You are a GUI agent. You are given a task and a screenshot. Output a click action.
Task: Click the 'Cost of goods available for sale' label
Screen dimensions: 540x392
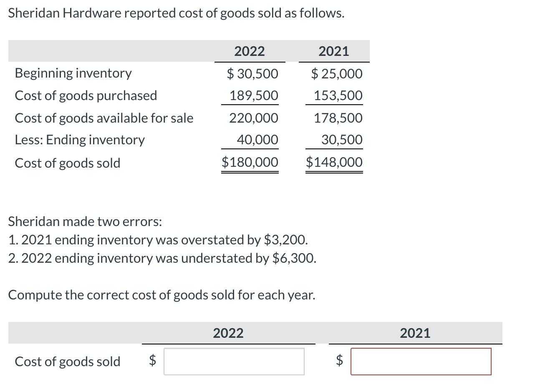click(104, 118)
